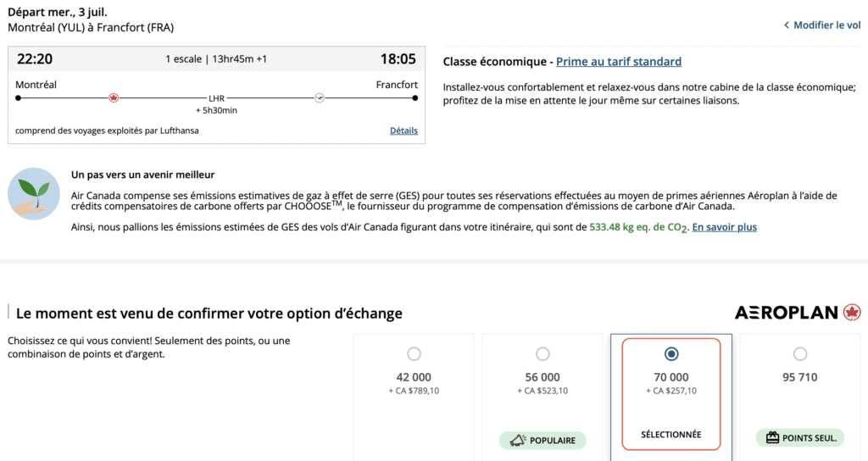Click the Lufthansa logo on flight line
This screenshot has width=868, height=461.
click(320, 97)
